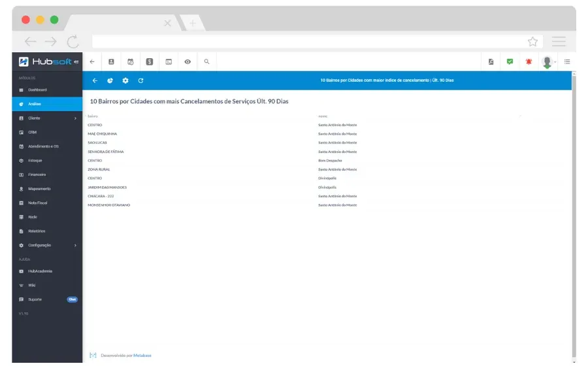The height and width of the screenshot is (368, 588).
Task: Go forward with the browser forward arrow
Action: [50, 41]
